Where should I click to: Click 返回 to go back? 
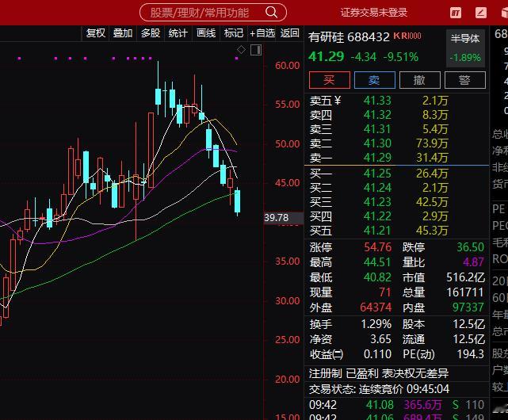(x=289, y=33)
